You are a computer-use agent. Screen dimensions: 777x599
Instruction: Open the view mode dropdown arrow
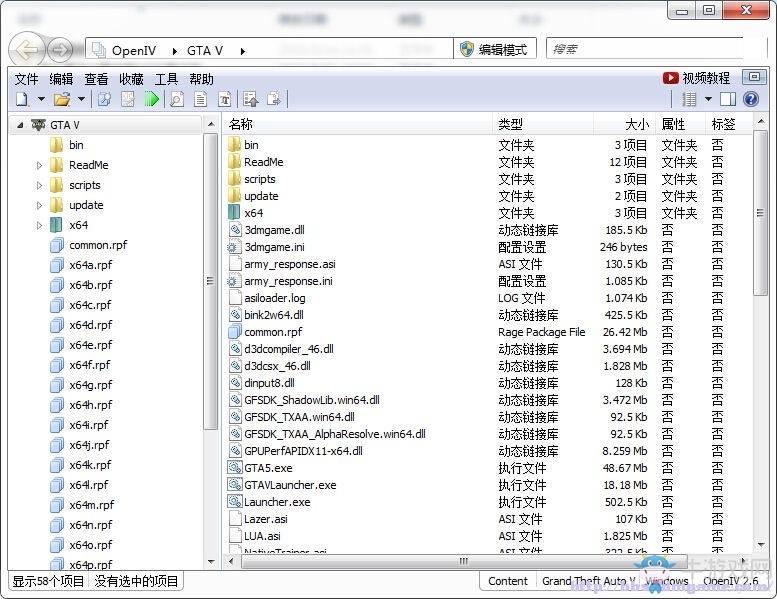coord(709,99)
